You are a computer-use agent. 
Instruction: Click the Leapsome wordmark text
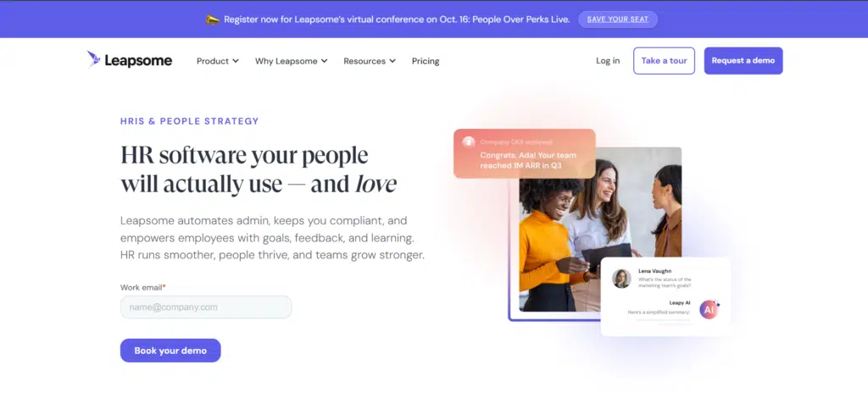138,61
